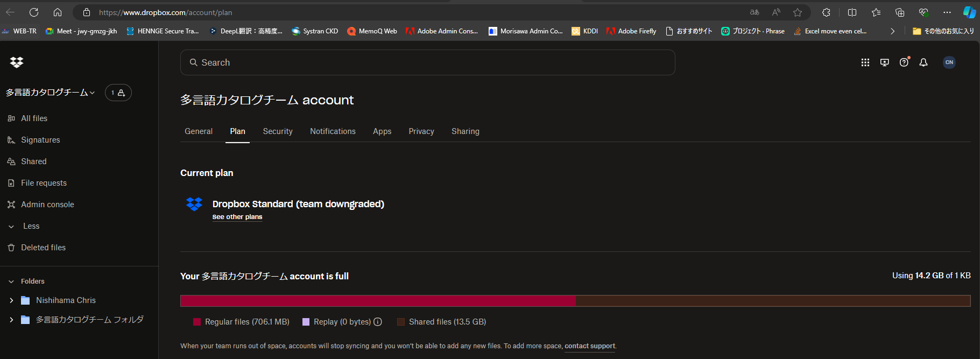
Task: Click the Replay info icon
Action: [378, 322]
